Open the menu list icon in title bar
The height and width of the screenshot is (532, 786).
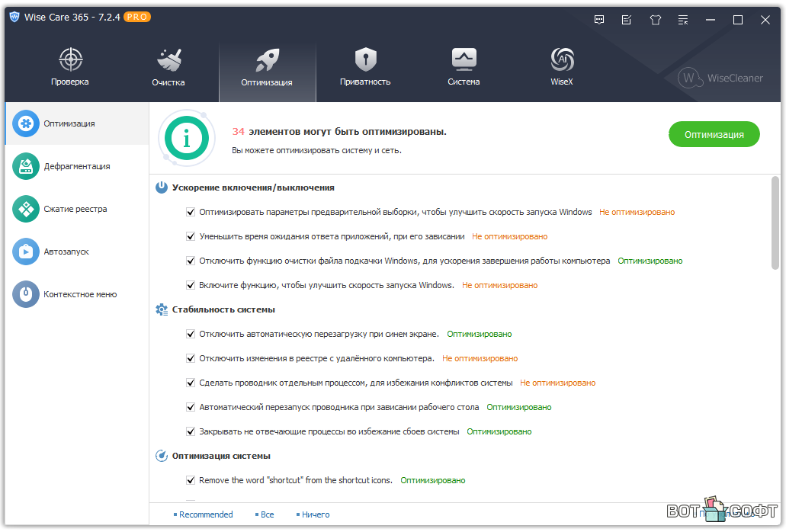pyautogui.click(x=683, y=20)
